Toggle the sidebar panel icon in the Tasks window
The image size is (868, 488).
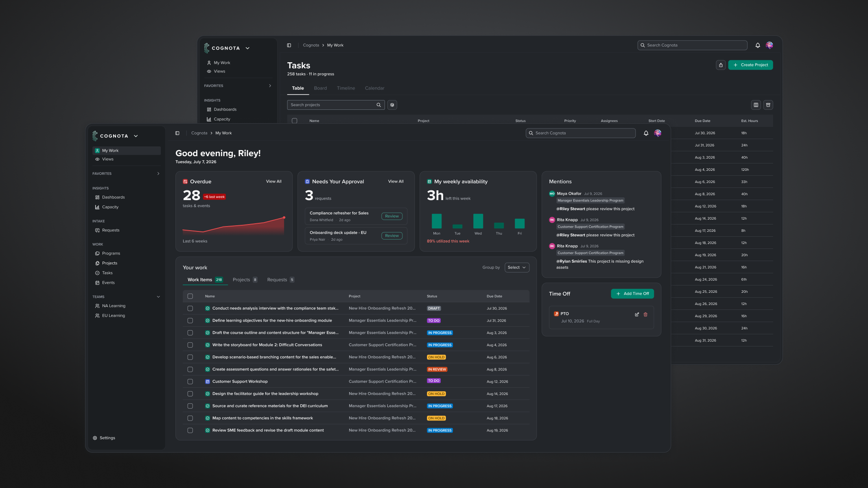pyautogui.click(x=289, y=45)
